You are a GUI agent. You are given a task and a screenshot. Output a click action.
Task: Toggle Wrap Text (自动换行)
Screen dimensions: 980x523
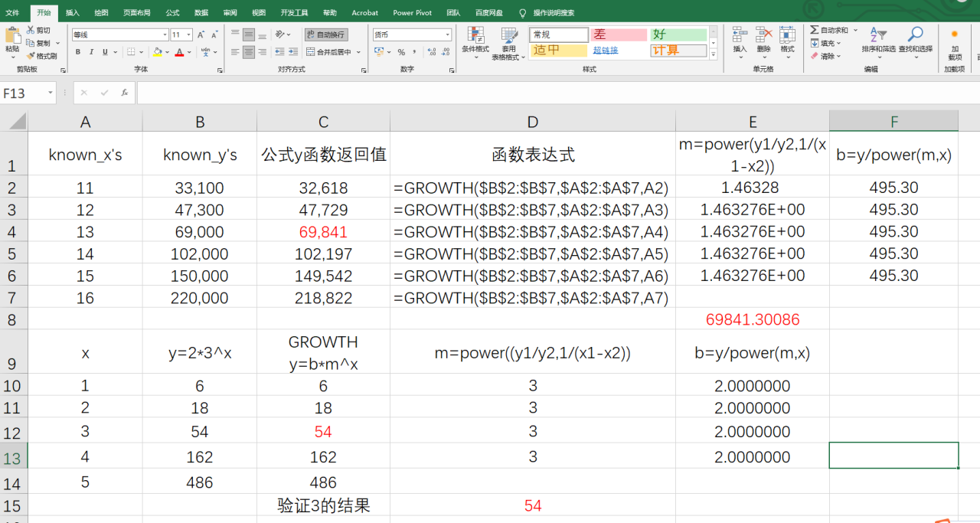[325, 34]
